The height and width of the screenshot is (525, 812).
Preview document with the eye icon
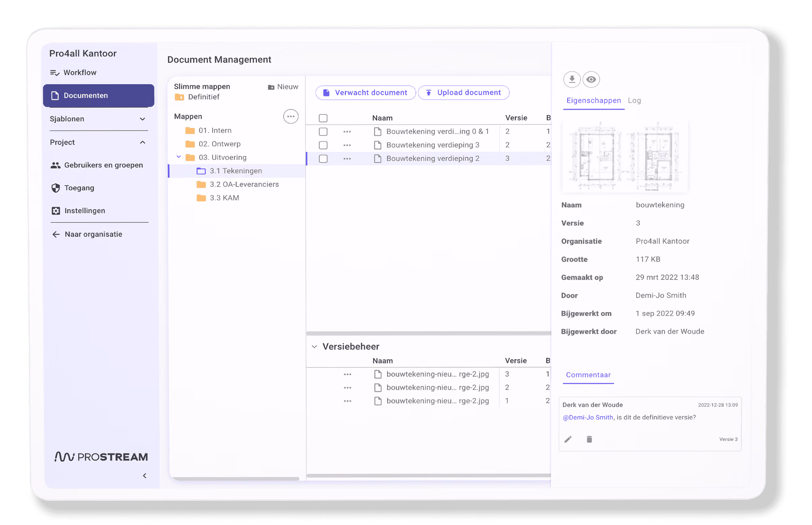tap(591, 79)
